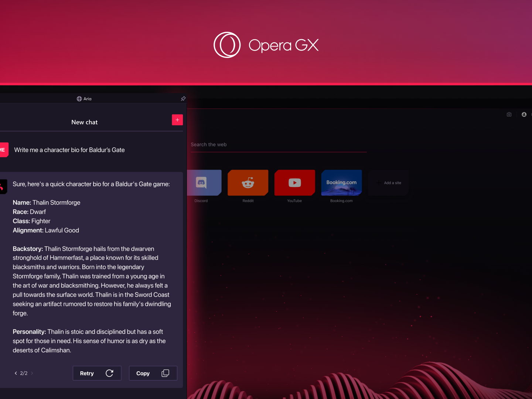Go to next response with right chevron
This screenshot has width=532, height=399.
[32, 373]
